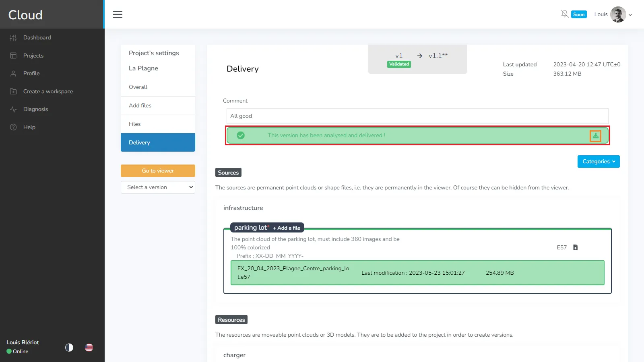The height and width of the screenshot is (362, 644).
Task: Select the EX_20_04_2023 parking lot file row
Action: (417, 273)
